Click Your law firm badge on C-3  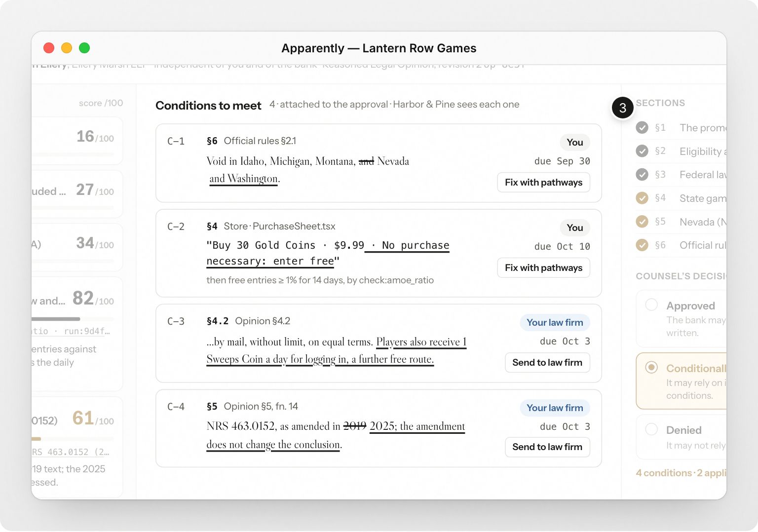(x=555, y=322)
